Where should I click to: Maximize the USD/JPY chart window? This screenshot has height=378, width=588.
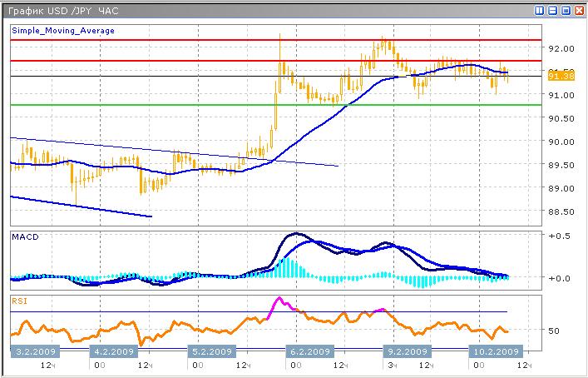click(566, 10)
